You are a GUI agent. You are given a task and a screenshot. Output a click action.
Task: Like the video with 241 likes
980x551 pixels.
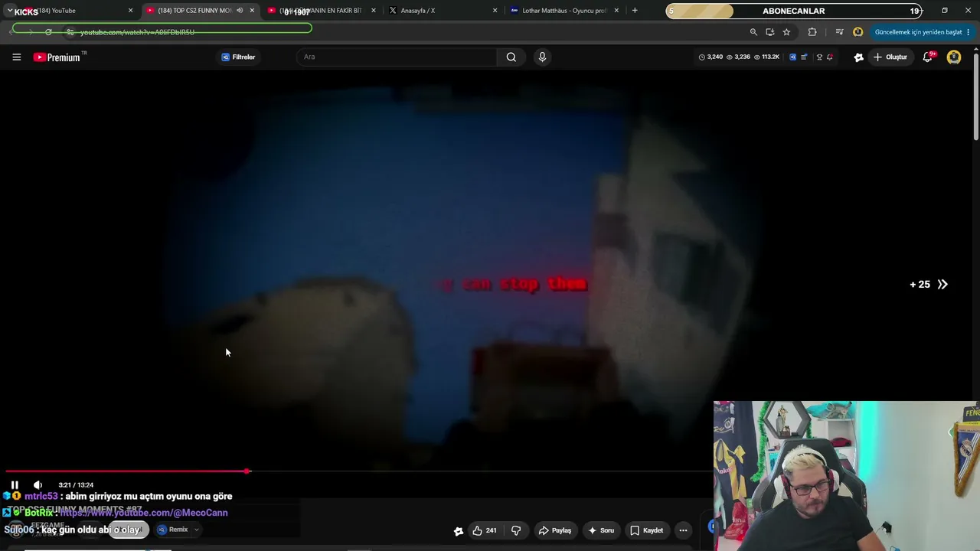pos(485,530)
